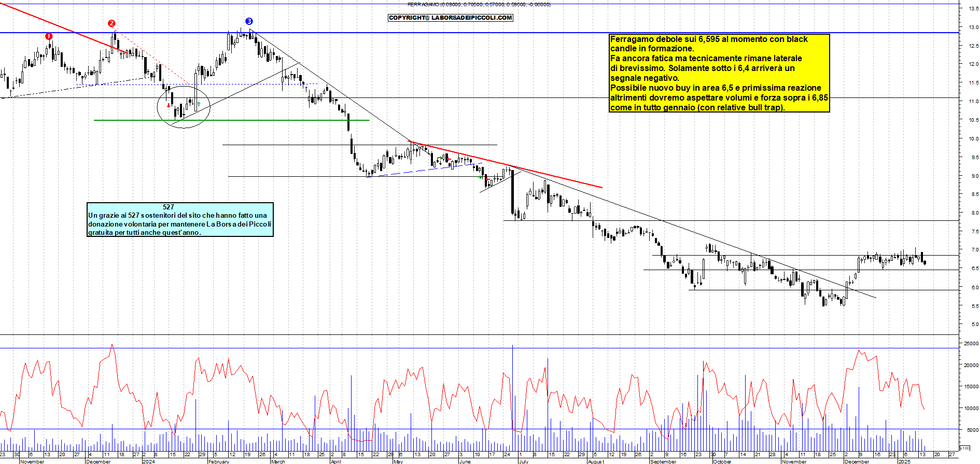
Task: Click the line 'segnale negativo.' in yellow note
Action: (x=645, y=78)
